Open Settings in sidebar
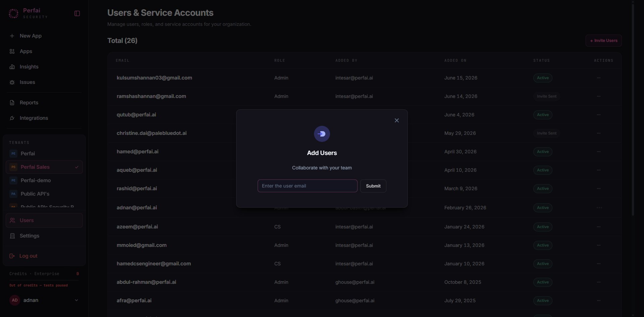Viewport: 644px width, 317px height. [x=44, y=236]
